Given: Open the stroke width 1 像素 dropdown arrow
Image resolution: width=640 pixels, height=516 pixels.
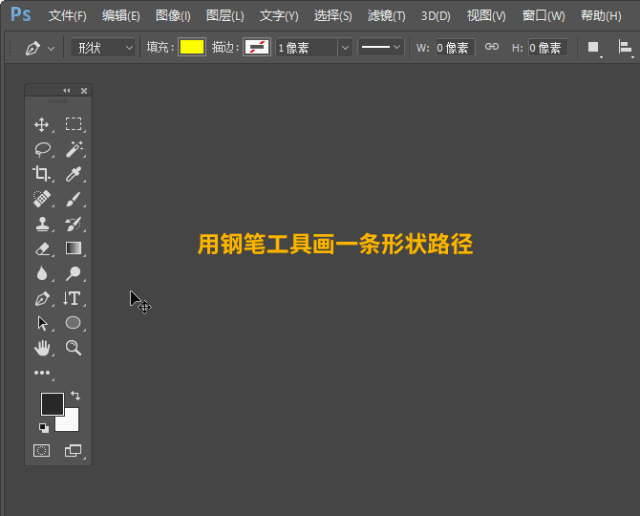Looking at the screenshot, I should tap(345, 48).
